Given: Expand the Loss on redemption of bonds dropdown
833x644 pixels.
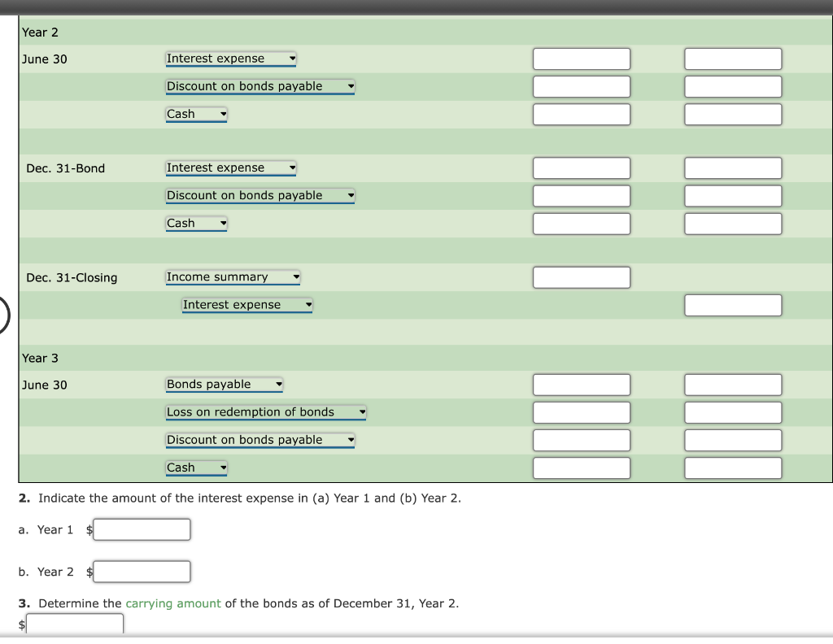Looking at the screenshot, I should click(x=265, y=411).
